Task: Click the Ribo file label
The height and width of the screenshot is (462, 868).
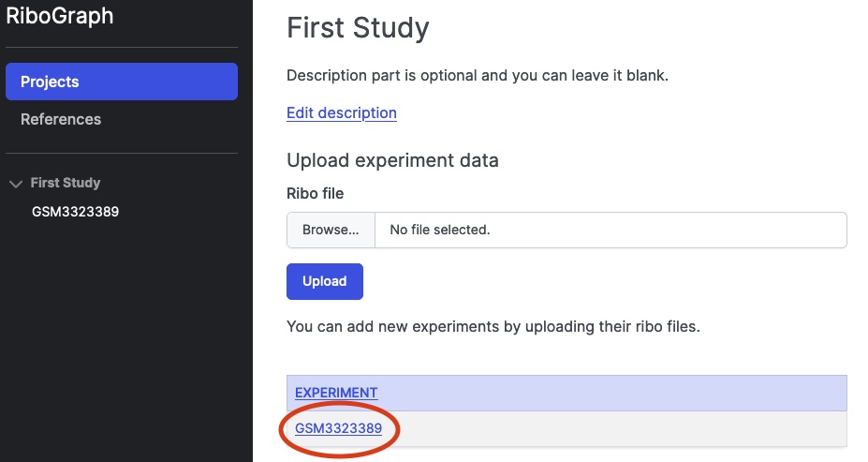Action: pyautogui.click(x=315, y=193)
